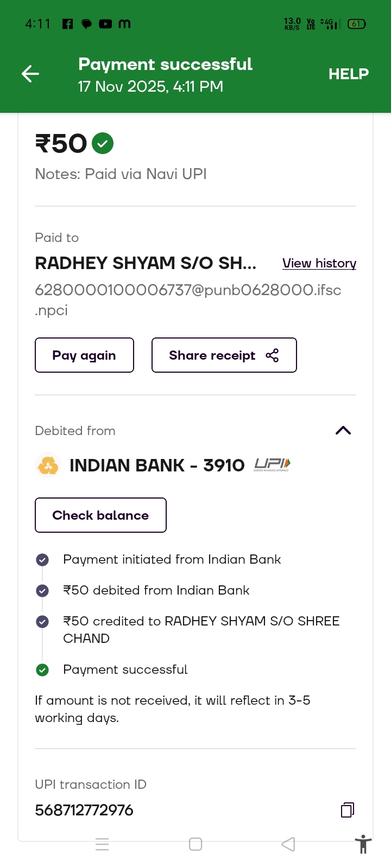The image size is (391, 868).
Task: Tap the accessibility figure icon
Action: (363, 845)
